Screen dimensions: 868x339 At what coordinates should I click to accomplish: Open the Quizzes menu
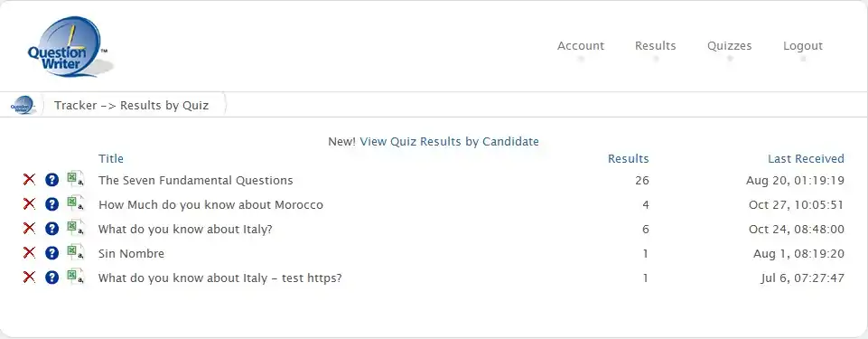(730, 46)
